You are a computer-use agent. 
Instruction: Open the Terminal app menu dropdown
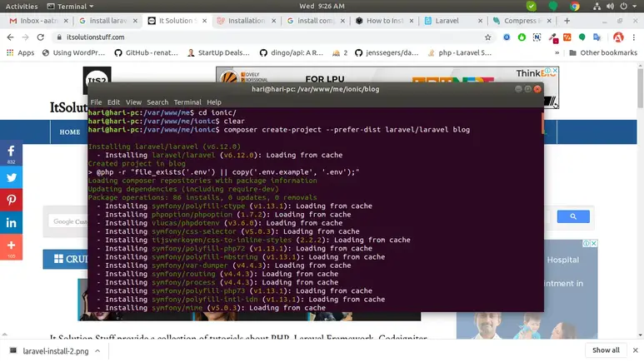(x=71, y=6)
